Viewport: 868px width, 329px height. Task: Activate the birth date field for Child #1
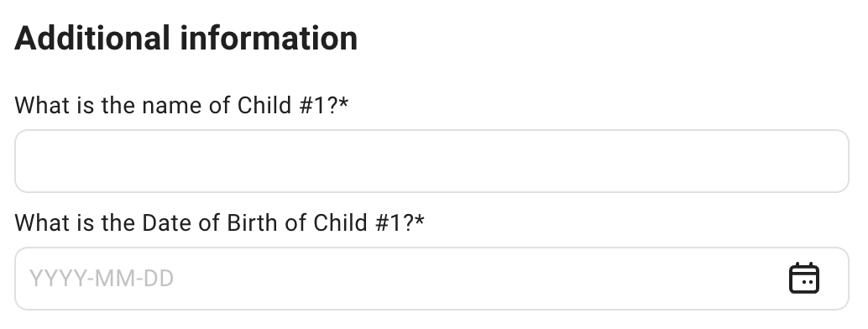tap(431, 279)
